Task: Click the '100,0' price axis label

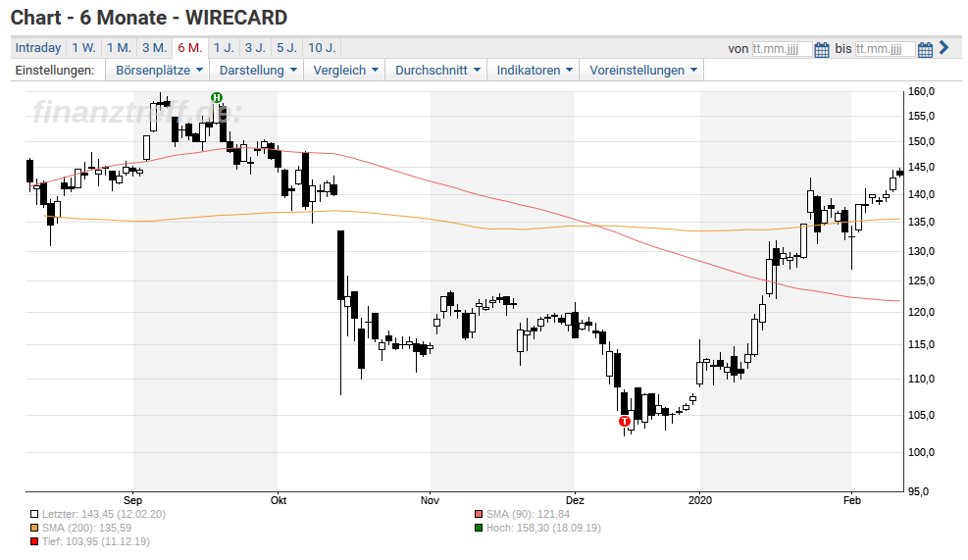Action: pyautogui.click(x=921, y=452)
